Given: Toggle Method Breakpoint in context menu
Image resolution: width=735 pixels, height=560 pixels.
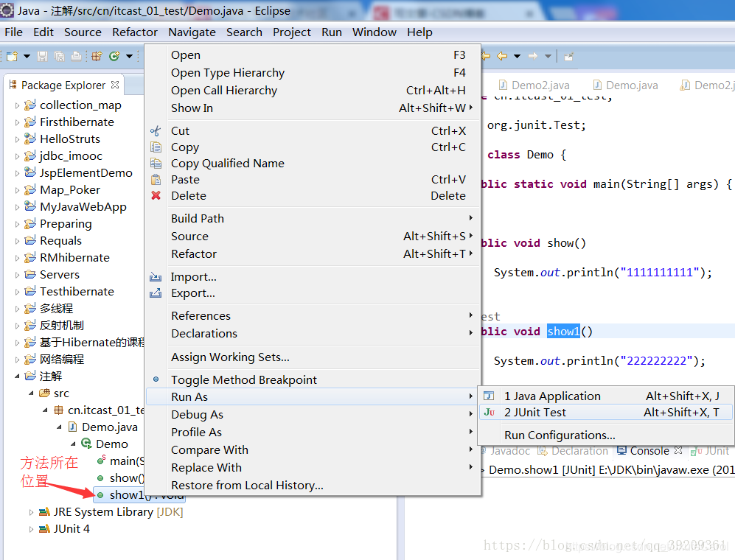Looking at the screenshot, I should click(x=313, y=379).
